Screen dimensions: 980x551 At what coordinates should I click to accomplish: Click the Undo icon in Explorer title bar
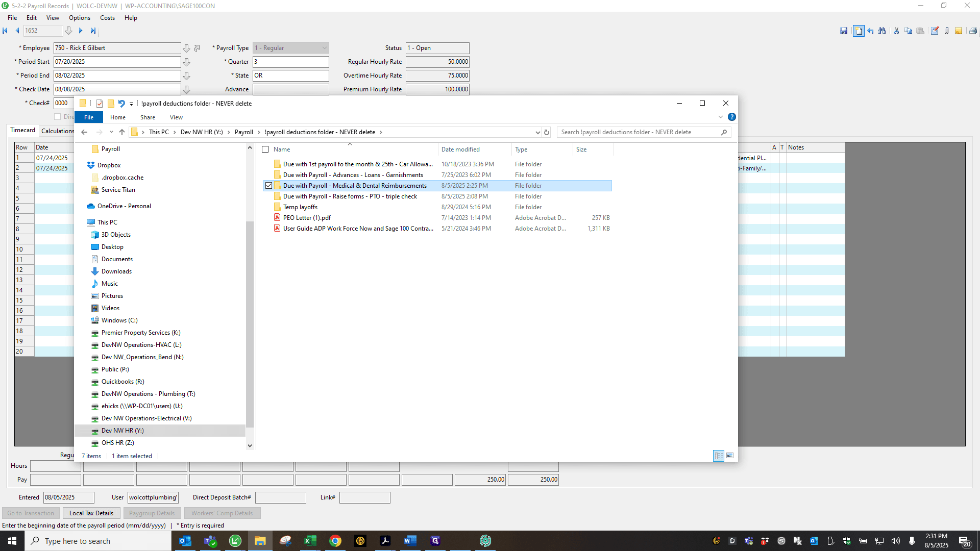click(x=121, y=104)
